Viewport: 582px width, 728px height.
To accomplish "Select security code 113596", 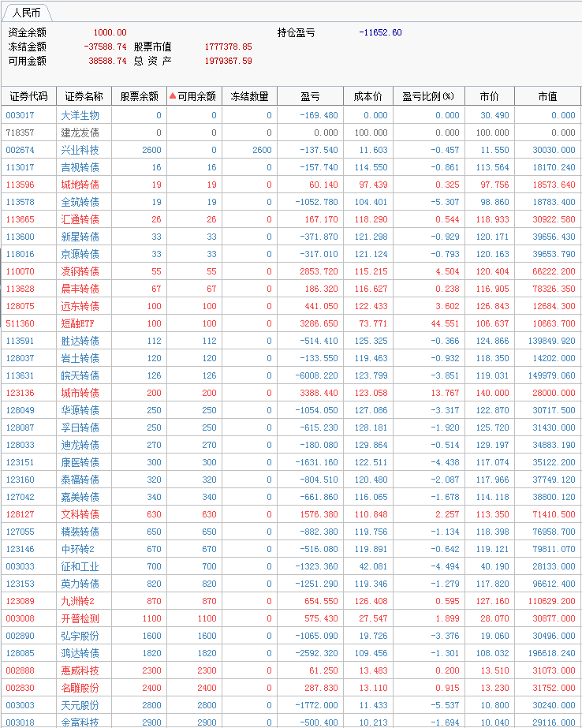I will point(20,185).
